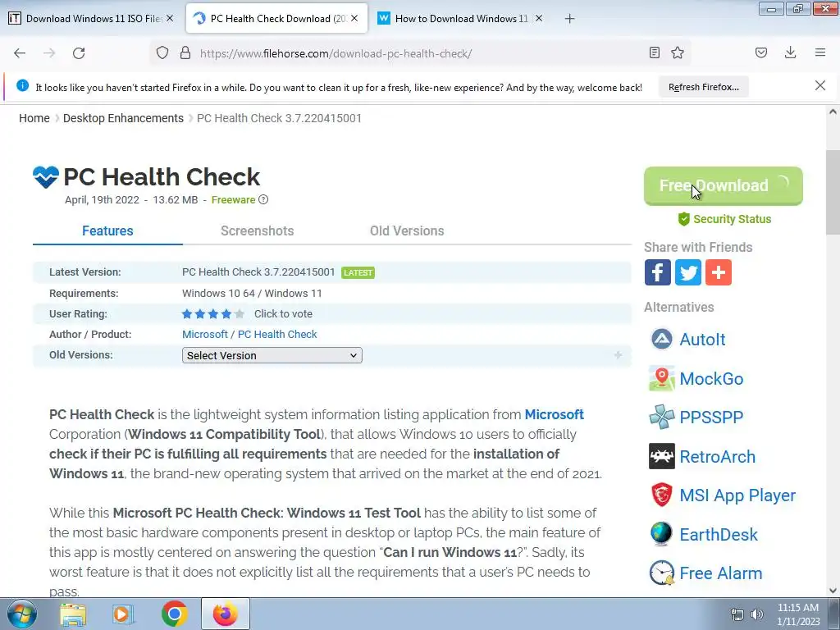Image resolution: width=840 pixels, height=630 pixels.
Task: Expand the plus in Old Versions row
Action: 618,354
